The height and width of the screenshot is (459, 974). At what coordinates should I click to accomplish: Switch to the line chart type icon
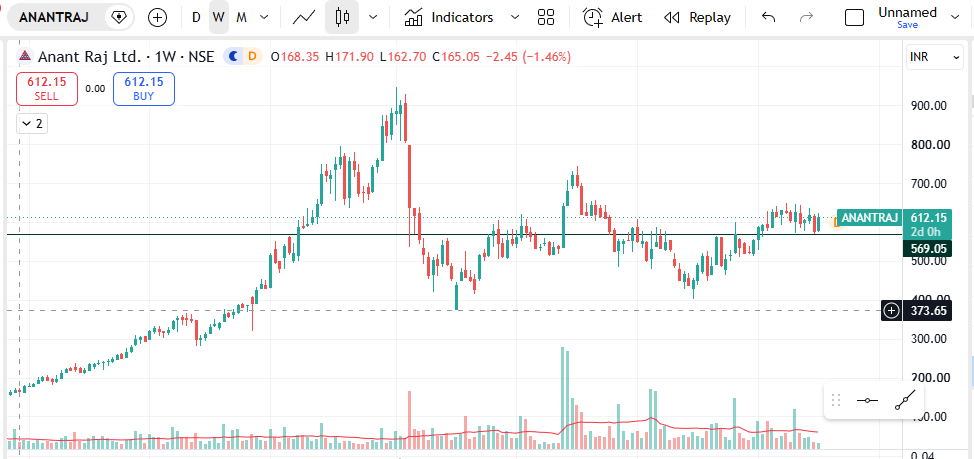304,17
